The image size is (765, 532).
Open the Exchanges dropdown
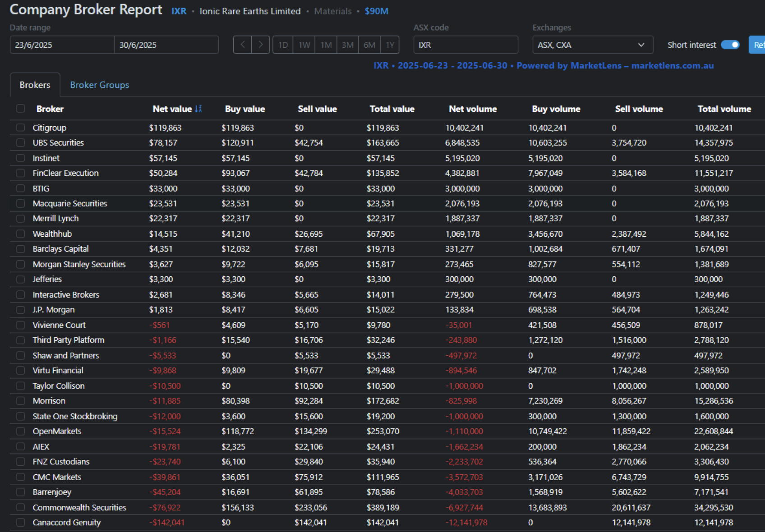coord(592,45)
